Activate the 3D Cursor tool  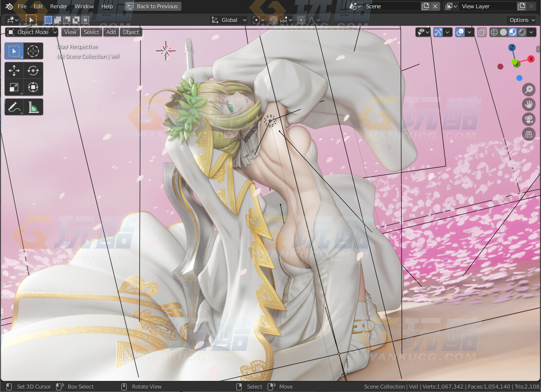coord(33,51)
